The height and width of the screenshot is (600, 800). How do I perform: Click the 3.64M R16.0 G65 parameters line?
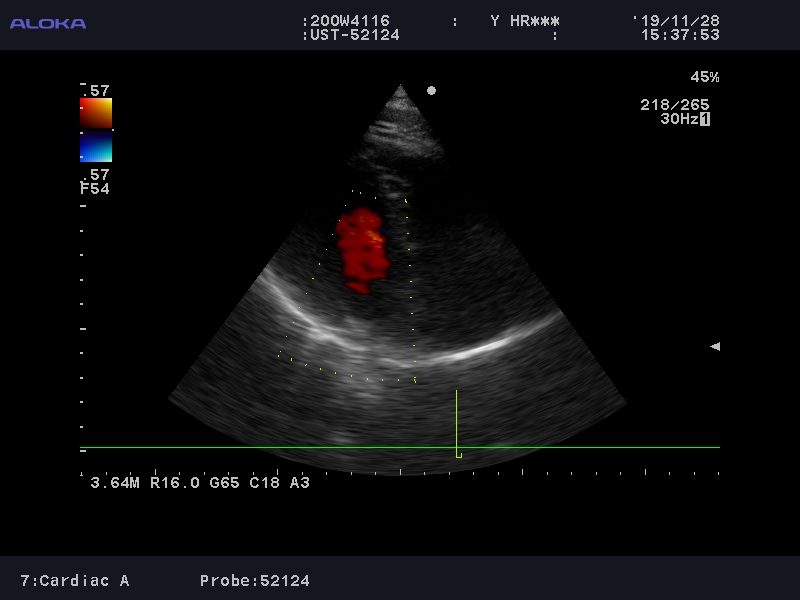coord(200,483)
